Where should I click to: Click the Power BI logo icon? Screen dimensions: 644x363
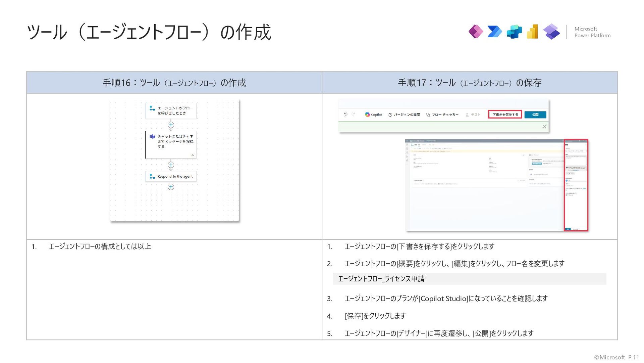[533, 32]
